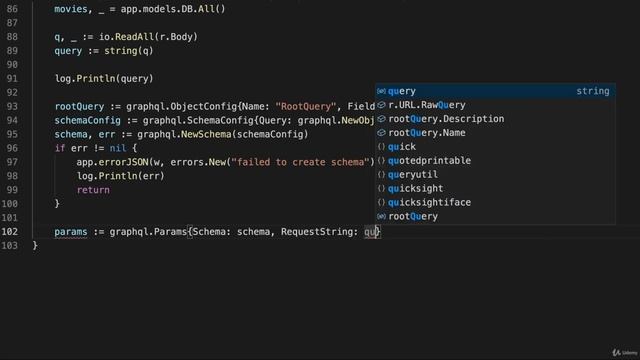The height and width of the screenshot is (360, 640).
Task: Choose last 'rootQuery' variable suggestion
Action: [495, 216]
